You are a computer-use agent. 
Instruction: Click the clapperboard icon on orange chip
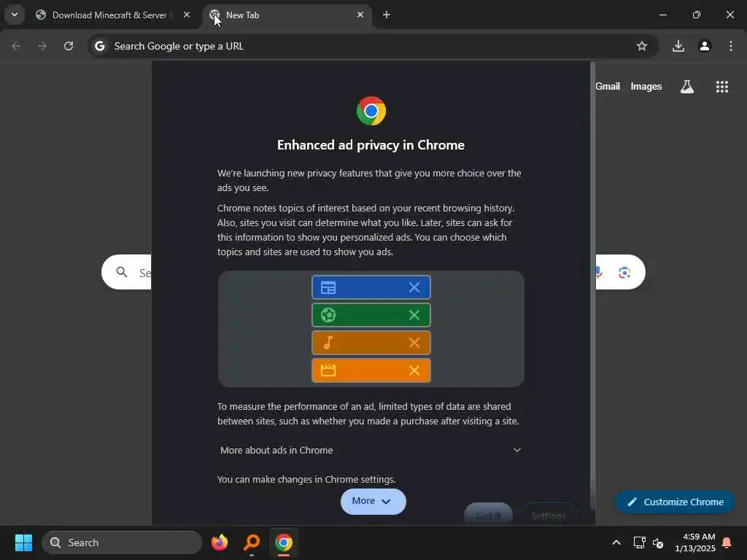pyautogui.click(x=328, y=370)
